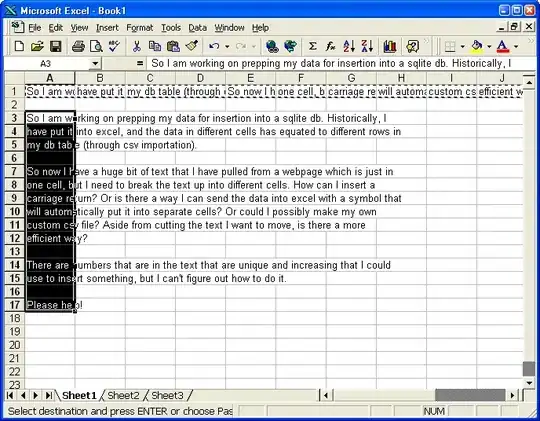Open the Format menu
The image size is (540, 421).
[x=139, y=28]
